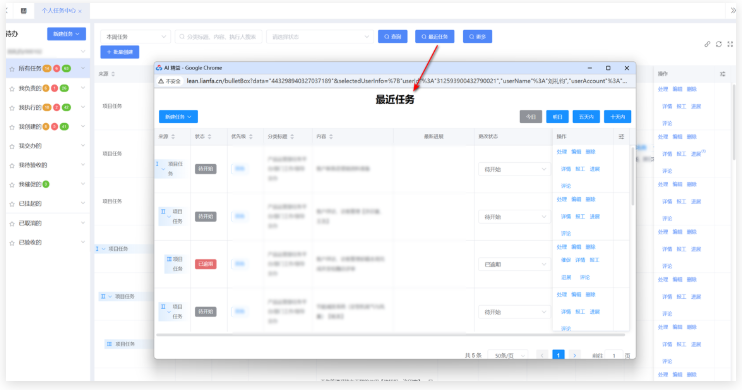Image resolution: width=742 pixels, height=390 pixels.
Task: Click star icon beside 所有任务
Action: (x=12, y=69)
